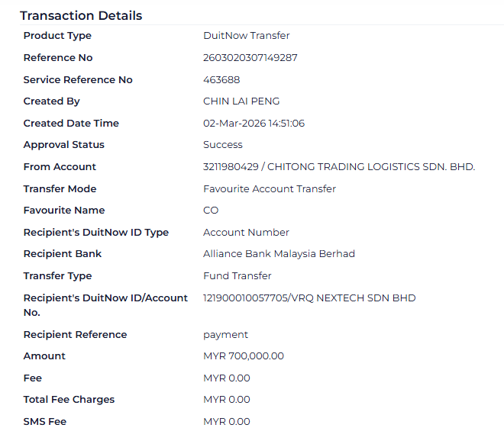Click the Account Number ID type value
The image size is (504, 444).
246,233
